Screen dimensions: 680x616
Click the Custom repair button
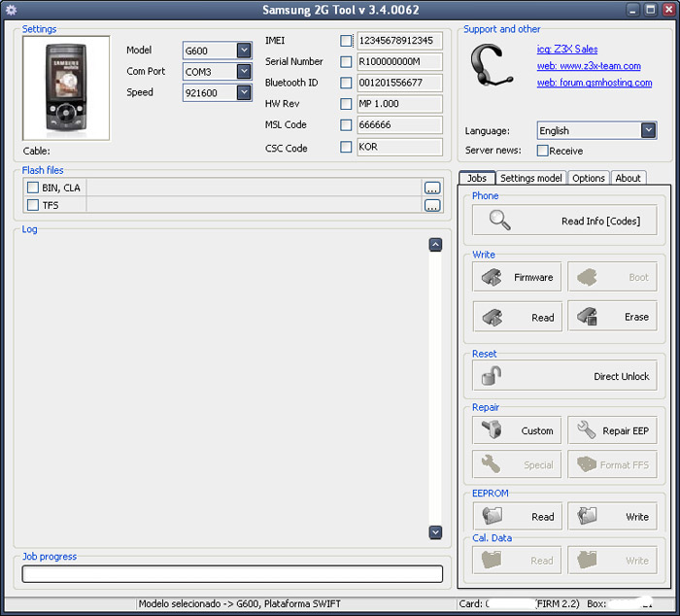(x=517, y=430)
